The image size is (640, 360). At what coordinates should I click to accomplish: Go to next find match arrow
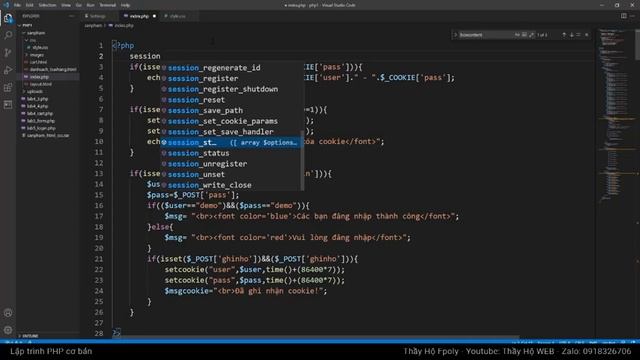pos(571,35)
